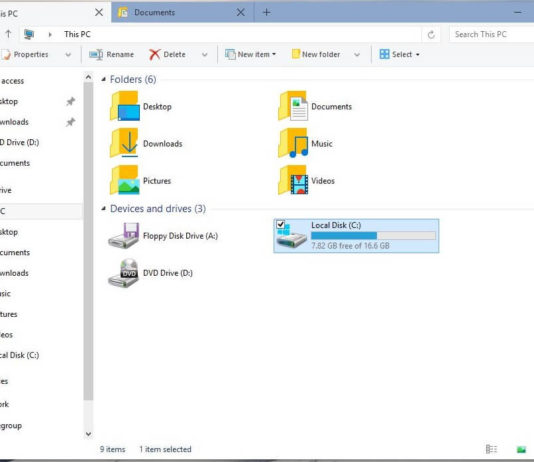This screenshot has width=534, height=462.
Task: Open the Select dropdown menu
Action: click(x=418, y=54)
